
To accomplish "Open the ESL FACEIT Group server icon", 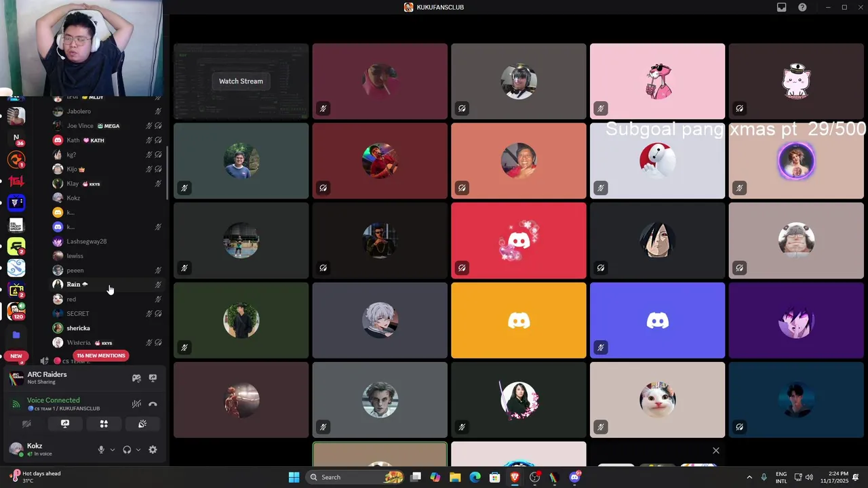I will pyautogui.click(x=16, y=225).
